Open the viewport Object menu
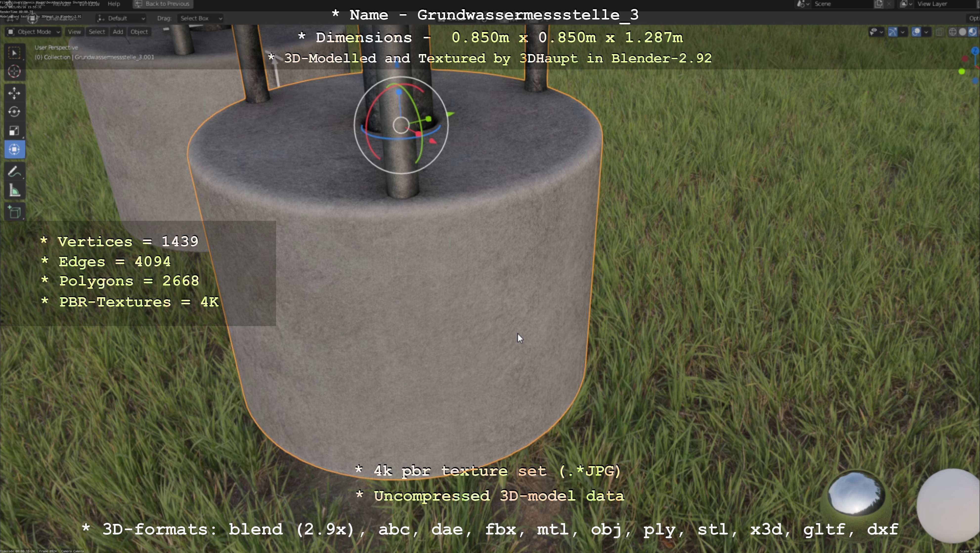The image size is (980, 553). pos(139,32)
